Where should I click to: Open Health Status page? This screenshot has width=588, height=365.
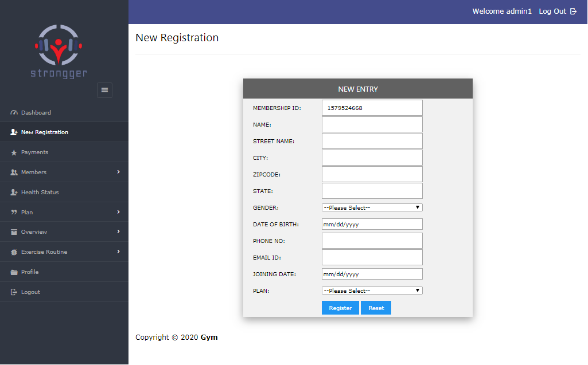[x=64, y=193]
